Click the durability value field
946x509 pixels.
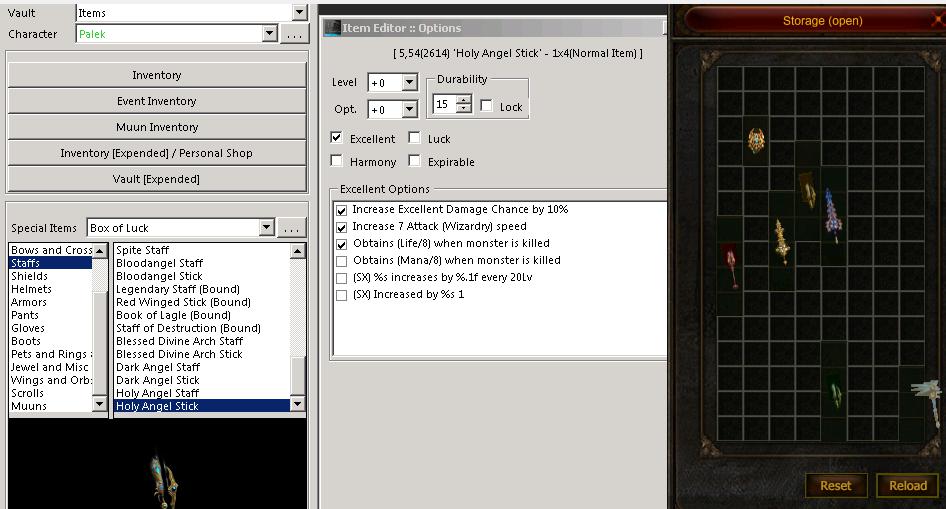[445, 104]
